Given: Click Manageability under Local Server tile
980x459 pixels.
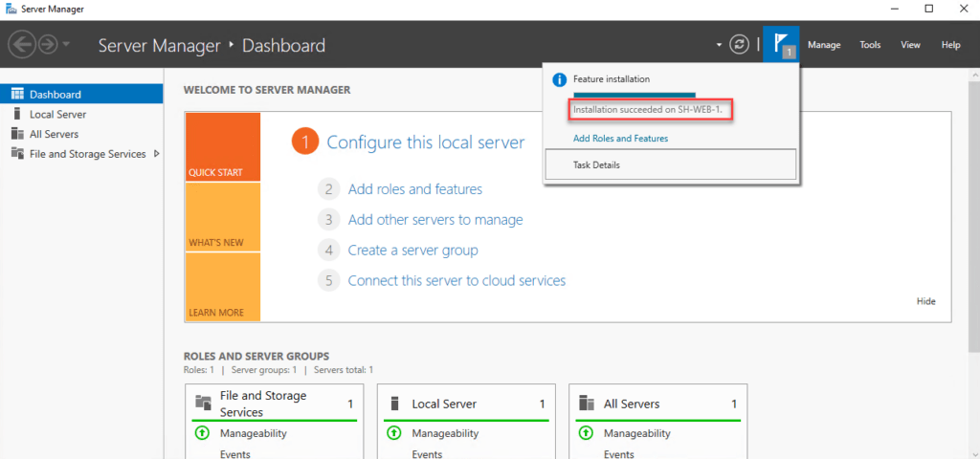Looking at the screenshot, I should [x=445, y=433].
